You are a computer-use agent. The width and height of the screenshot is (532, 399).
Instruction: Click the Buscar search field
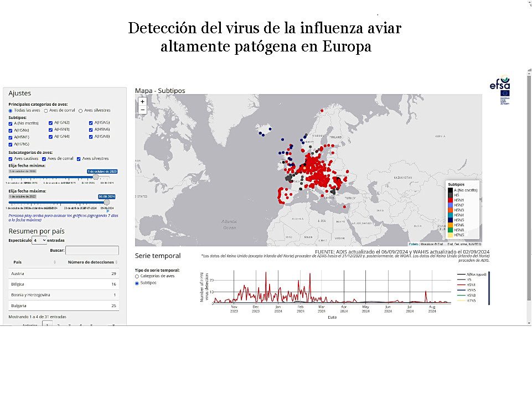[92, 250]
